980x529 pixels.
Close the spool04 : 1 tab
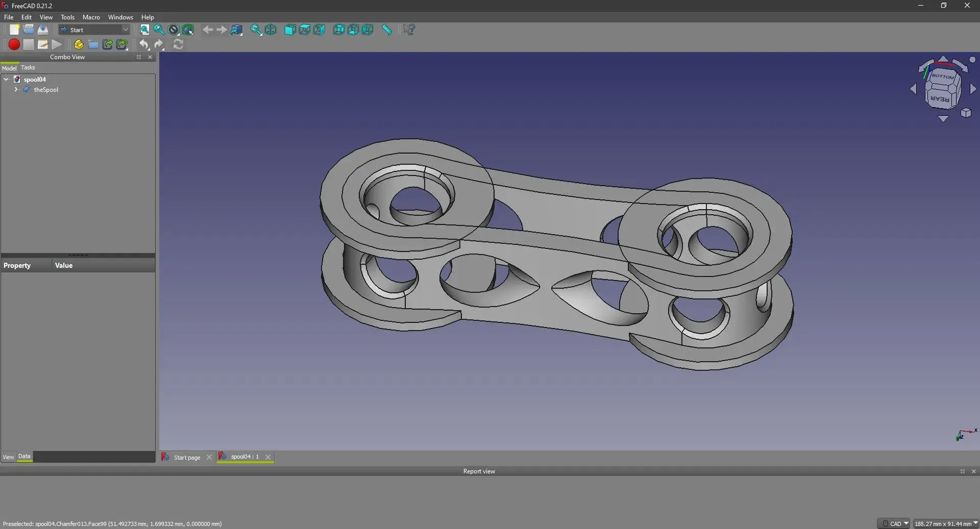[x=268, y=457]
